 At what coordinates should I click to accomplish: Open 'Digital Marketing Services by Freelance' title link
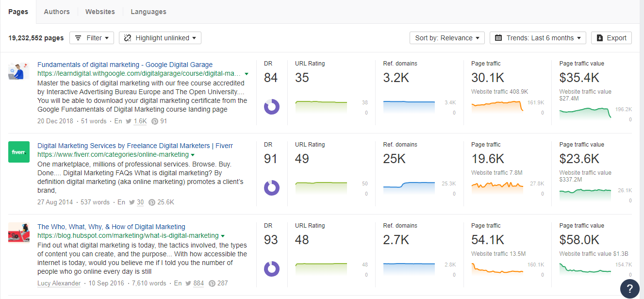click(x=135, y=146)
